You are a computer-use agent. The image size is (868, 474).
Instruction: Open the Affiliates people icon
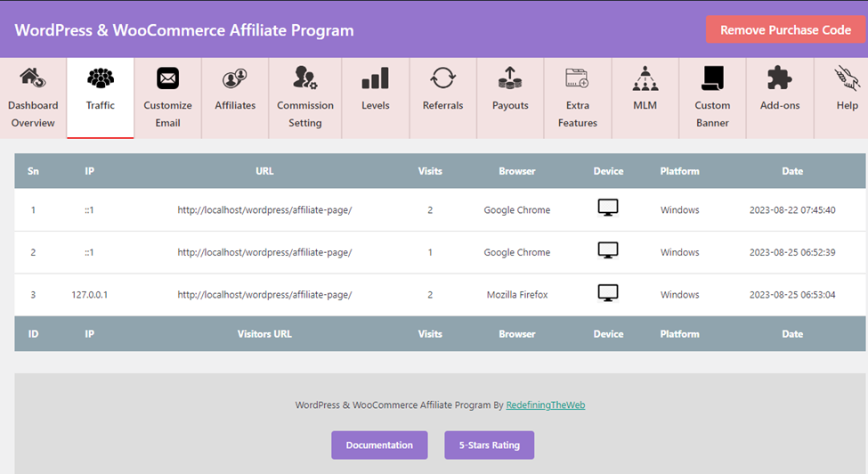click(x=235, y=78)
